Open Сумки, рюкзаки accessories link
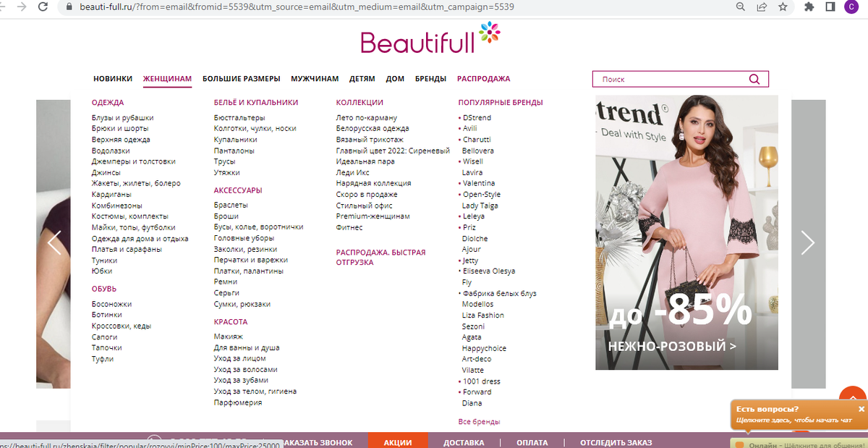The height and width of the screenshot is (448, 868). (242, 304)
